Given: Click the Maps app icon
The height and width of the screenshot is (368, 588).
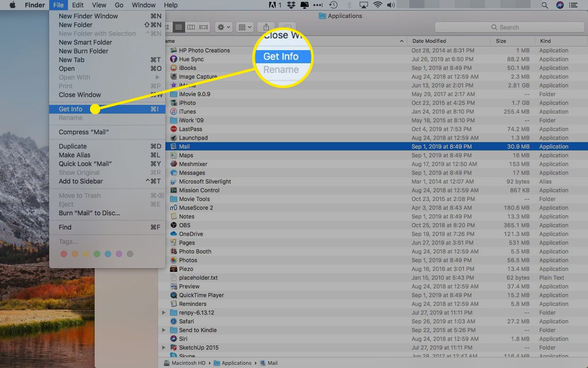Looking at the screenshot, I should [174, 155].
